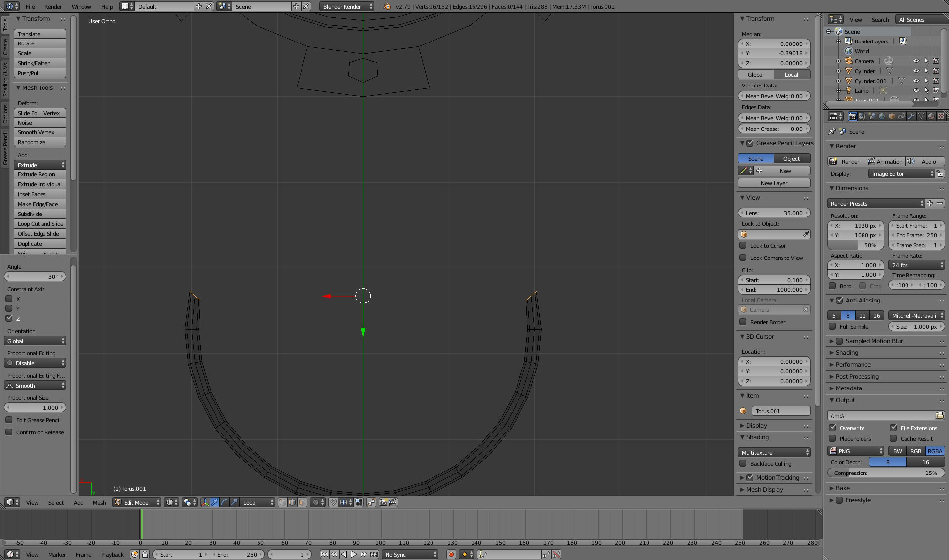Hide the Camera in the outliner
949x560 pixels.
point(916,61)
